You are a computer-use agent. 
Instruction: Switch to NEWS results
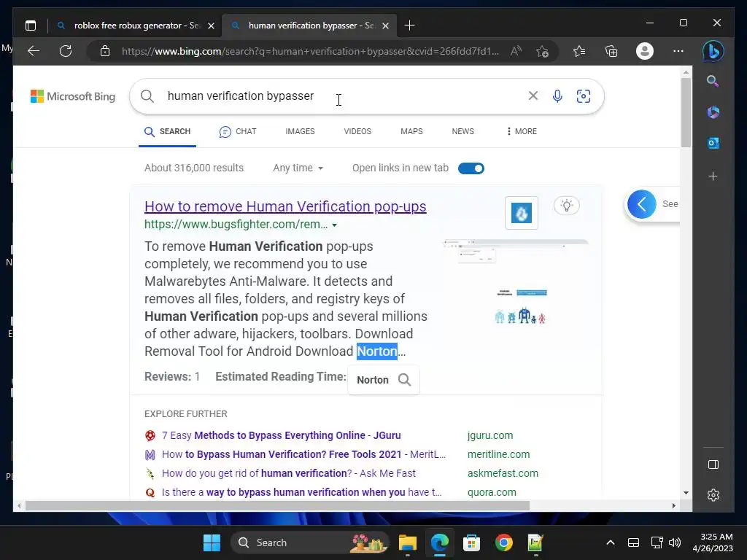[x=462, y=131]
